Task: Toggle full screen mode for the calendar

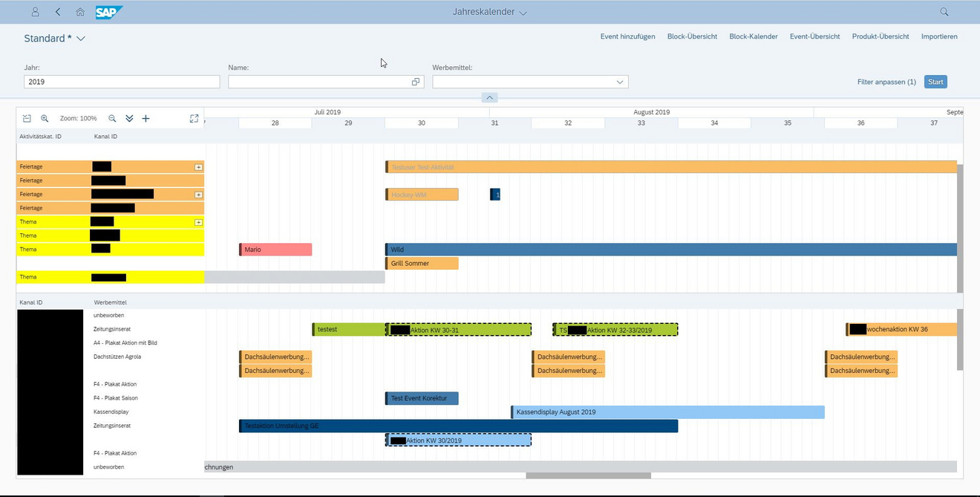Action: click(x=194, y=118)
